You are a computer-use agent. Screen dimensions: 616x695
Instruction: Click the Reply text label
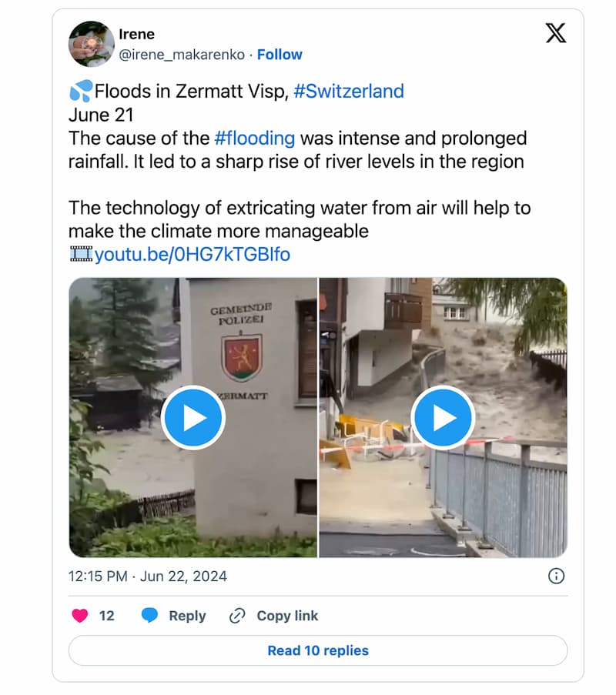pos(187,616)
